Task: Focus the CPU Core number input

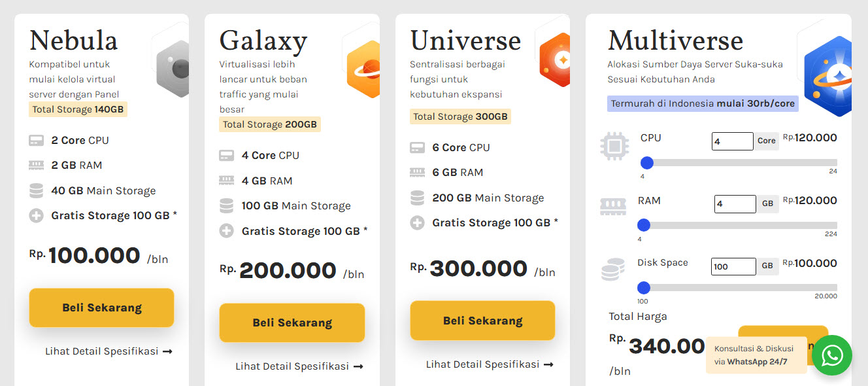Action: 733,141
